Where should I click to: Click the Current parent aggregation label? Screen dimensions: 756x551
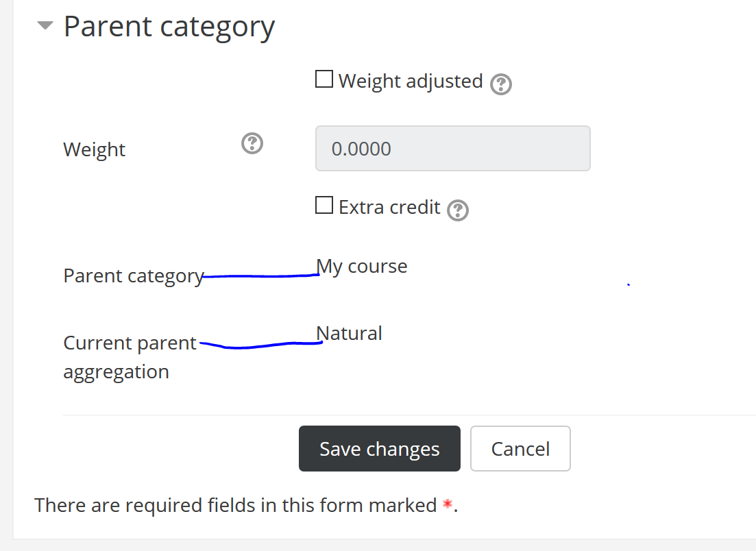[x=130, y=357]
